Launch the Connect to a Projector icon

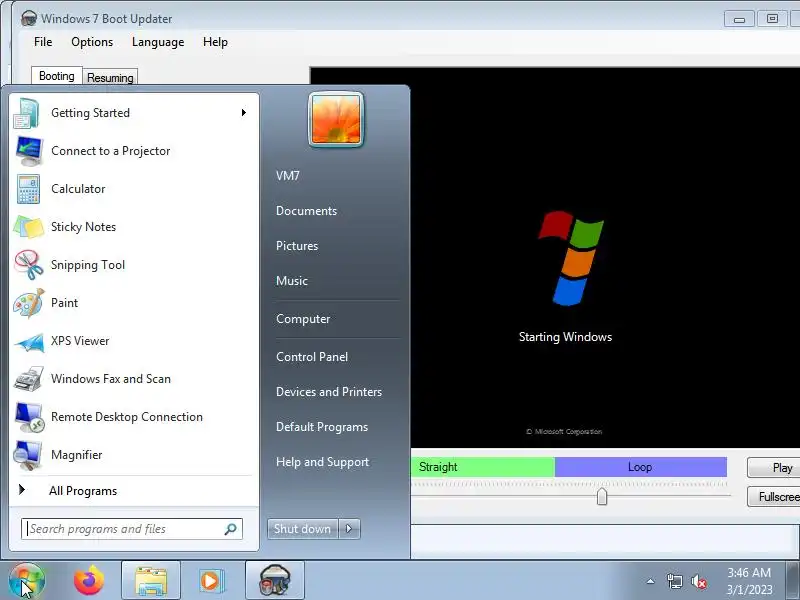(x=28, y=151)
